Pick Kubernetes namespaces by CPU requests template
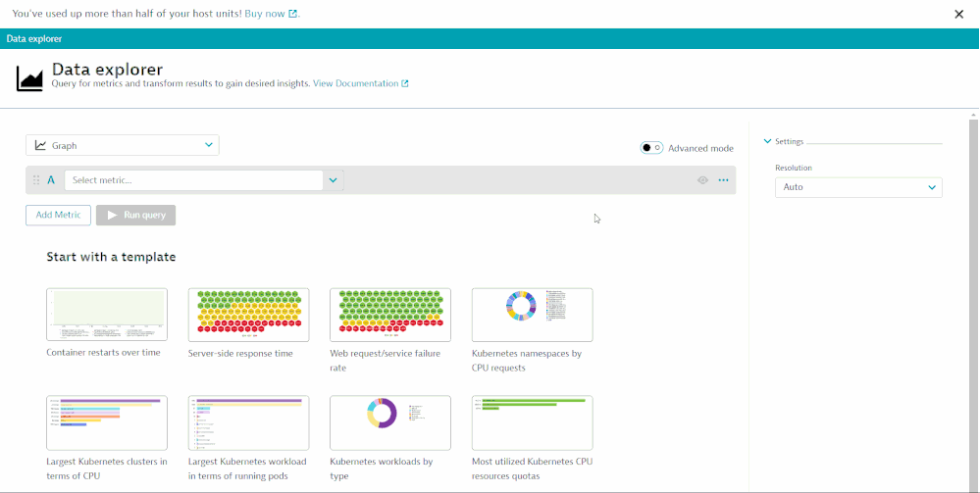 (x=532, y=314)
